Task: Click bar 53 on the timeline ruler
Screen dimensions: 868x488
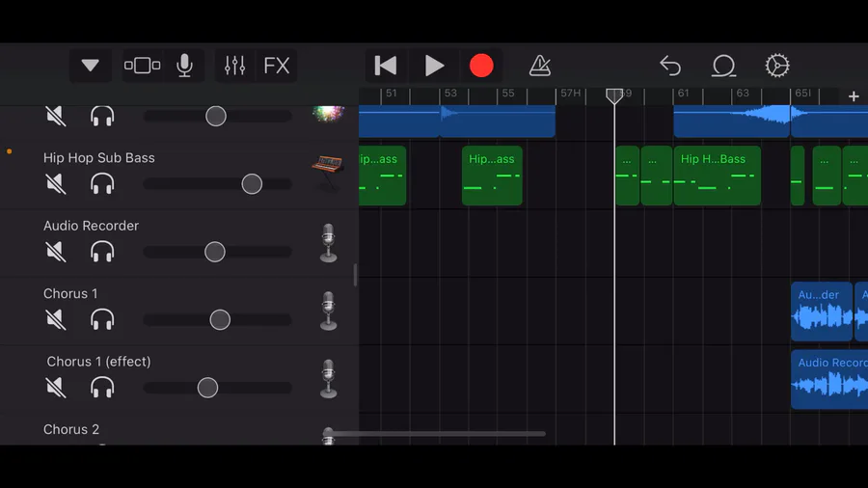Action: click(x=450, y=94)
